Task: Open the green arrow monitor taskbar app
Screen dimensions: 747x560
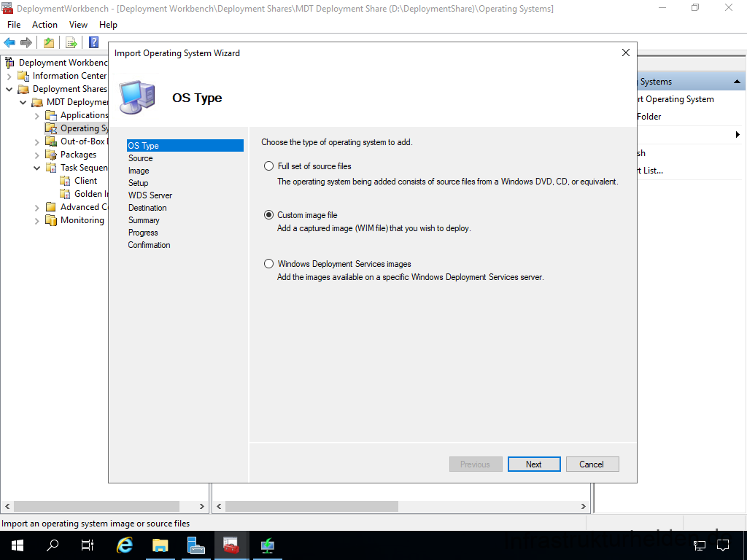Action: pos(267,545)
